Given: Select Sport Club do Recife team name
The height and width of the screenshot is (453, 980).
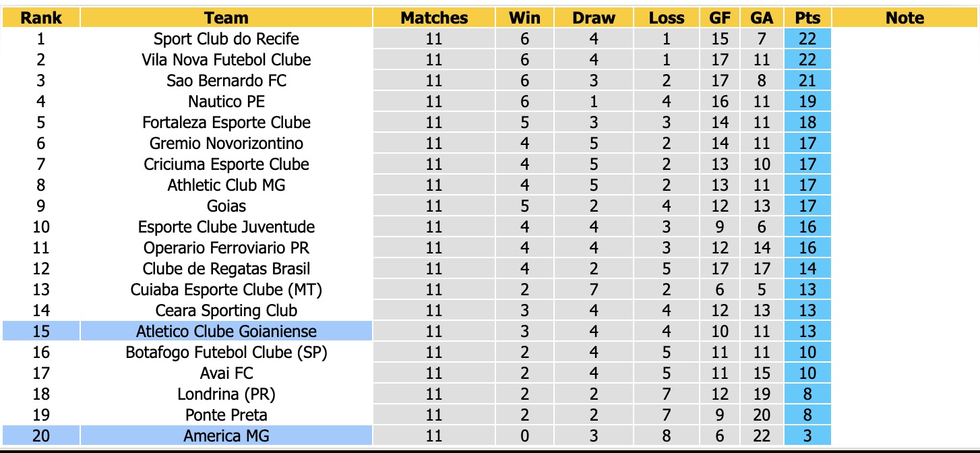Looking at the screenshot, I should (x=226, y=39).
